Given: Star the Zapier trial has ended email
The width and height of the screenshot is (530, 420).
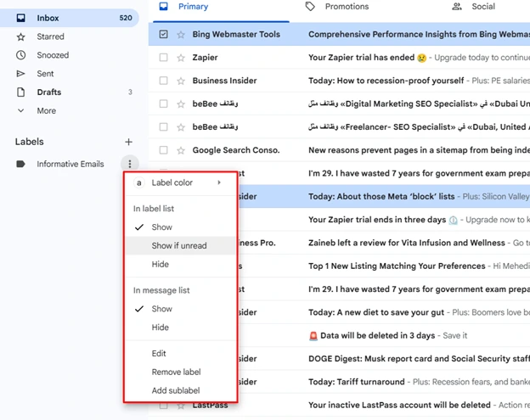Looking at the screenshot, I should click(x=181, y=58).
